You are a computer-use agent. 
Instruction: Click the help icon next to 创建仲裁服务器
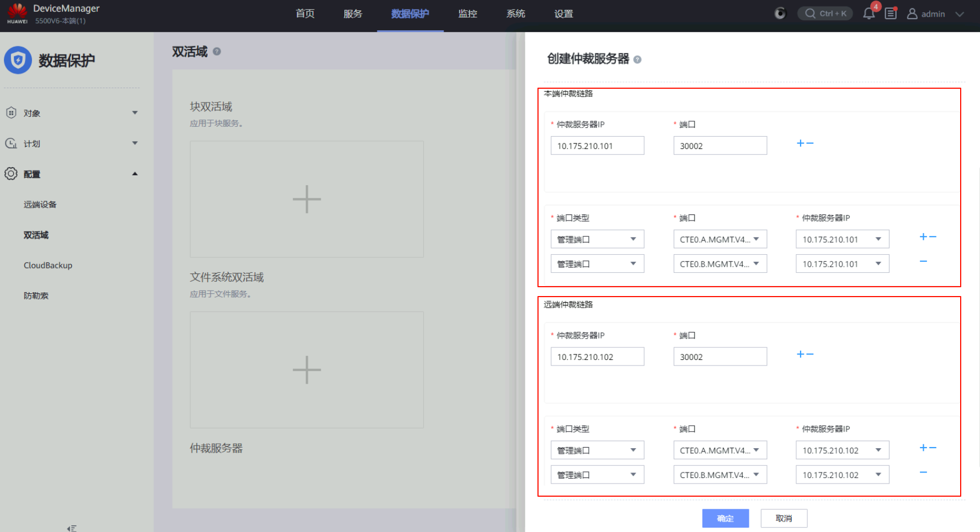[x=637, y=60]
